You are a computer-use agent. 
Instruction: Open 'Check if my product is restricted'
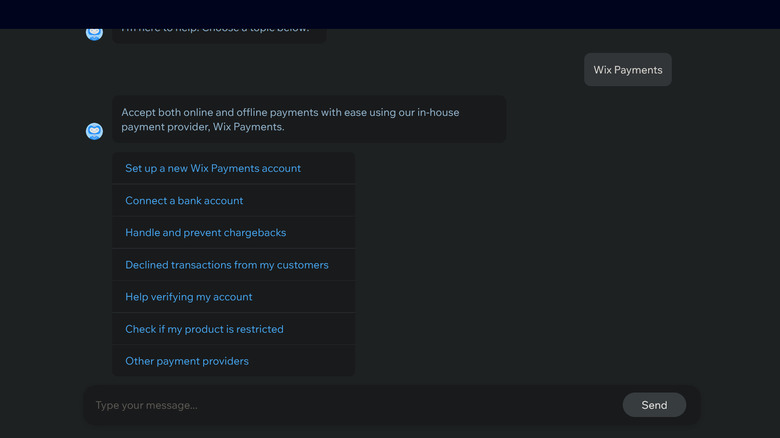234,329
